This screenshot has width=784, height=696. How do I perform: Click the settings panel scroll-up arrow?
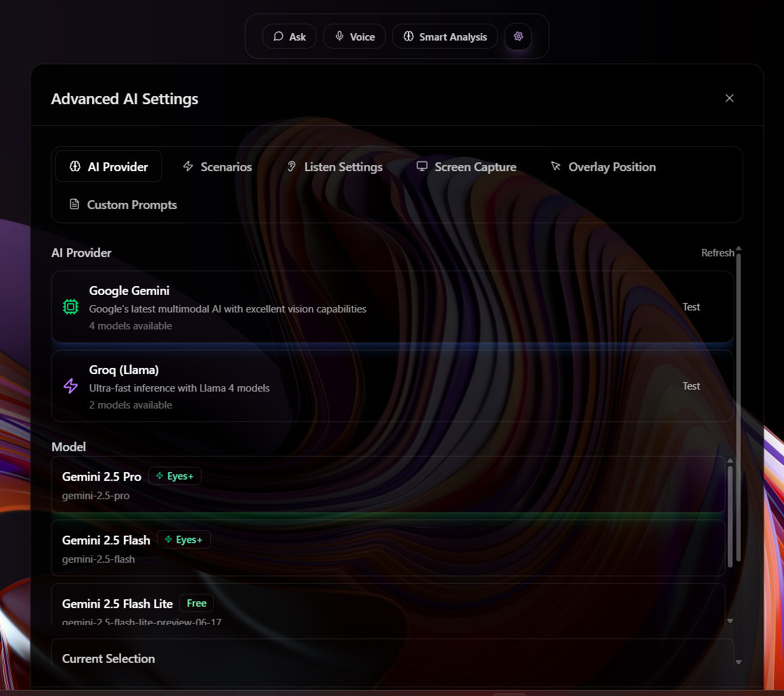739,248
